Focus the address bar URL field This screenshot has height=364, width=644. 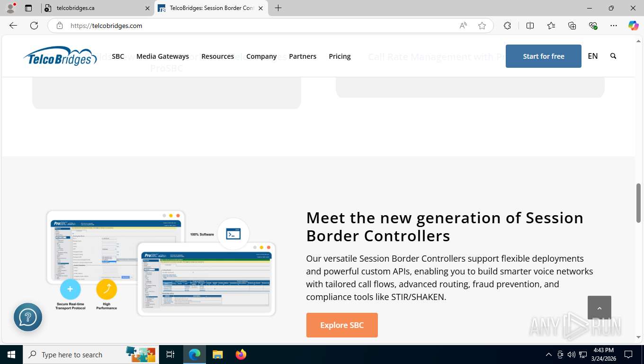tap(260, 26)
